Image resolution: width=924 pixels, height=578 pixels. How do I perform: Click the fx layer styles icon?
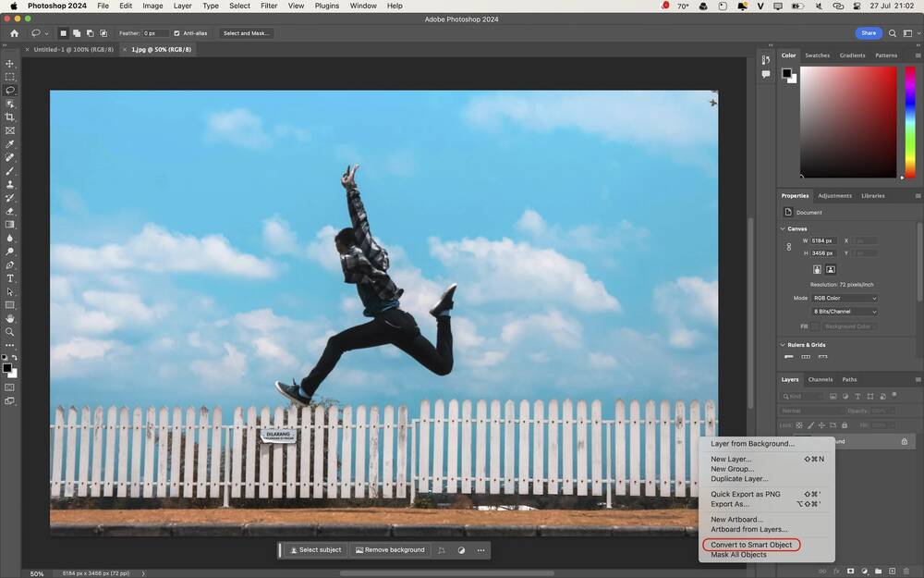(837, 572)
